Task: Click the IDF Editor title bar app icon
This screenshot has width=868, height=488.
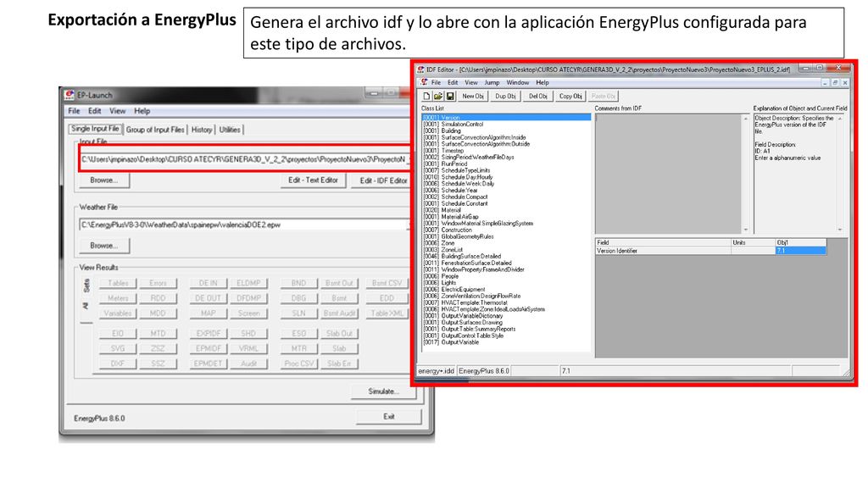Action: click(x=420, y=69)
